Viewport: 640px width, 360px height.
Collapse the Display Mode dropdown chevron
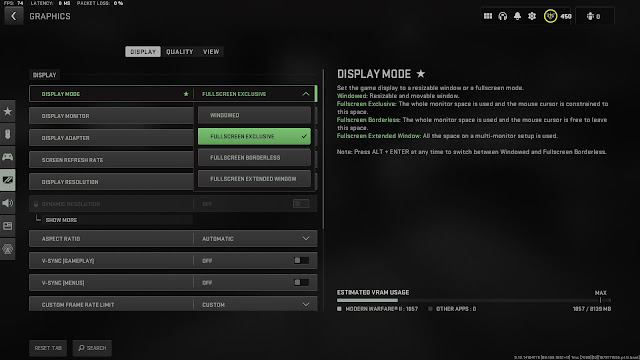click(306, 94)
